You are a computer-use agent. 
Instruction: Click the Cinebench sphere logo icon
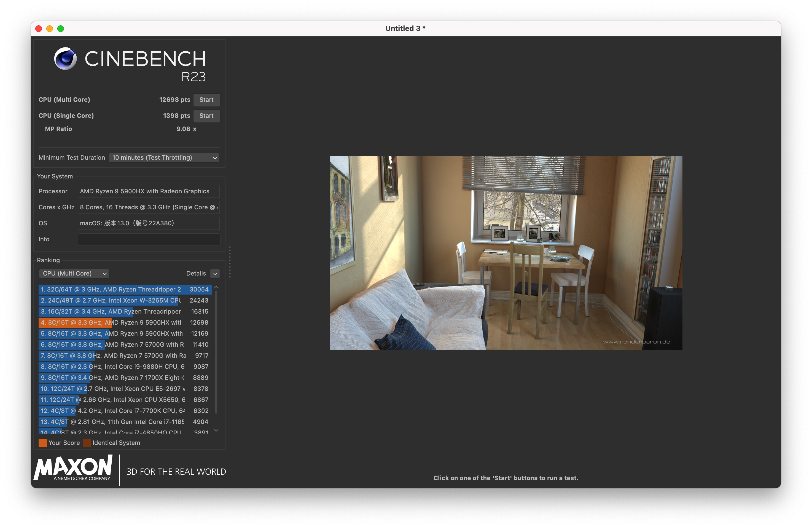(65, 58)
